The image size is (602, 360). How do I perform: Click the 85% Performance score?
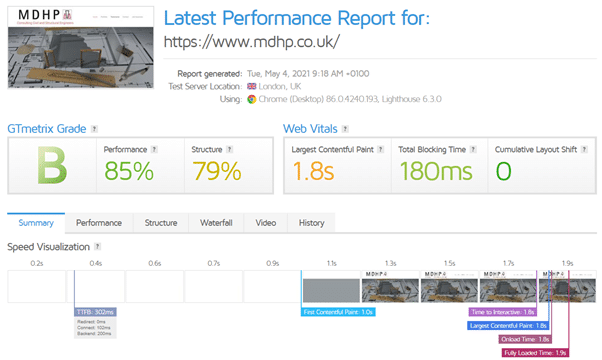129,171
